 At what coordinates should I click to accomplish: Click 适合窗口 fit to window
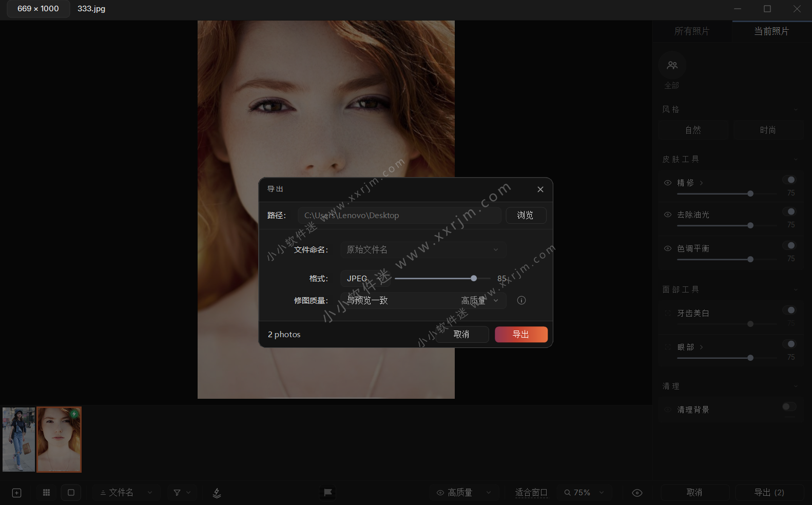[x=531, y=493]
